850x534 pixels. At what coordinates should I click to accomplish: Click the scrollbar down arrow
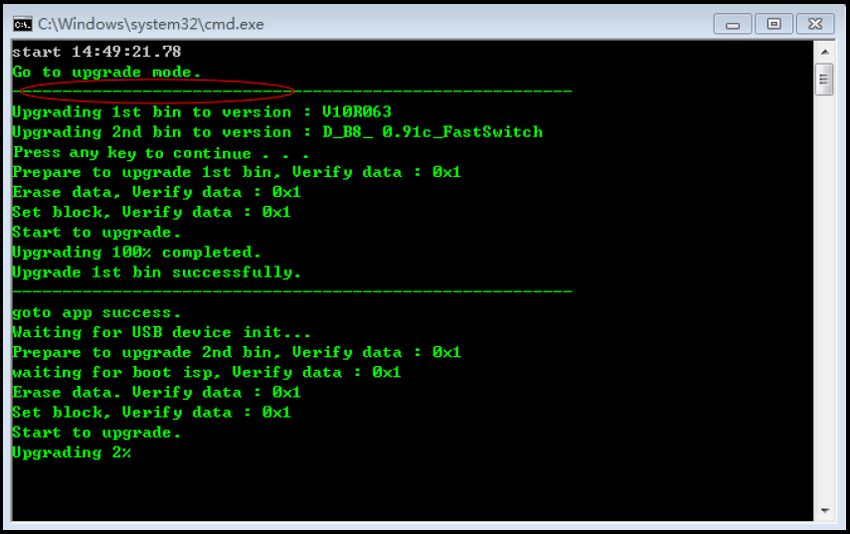[825, 510]
